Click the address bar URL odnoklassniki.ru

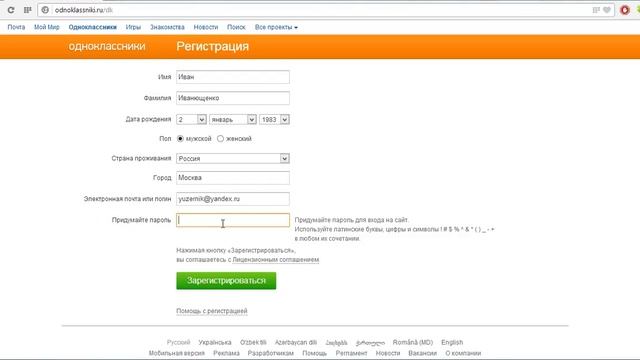point(84,10)
